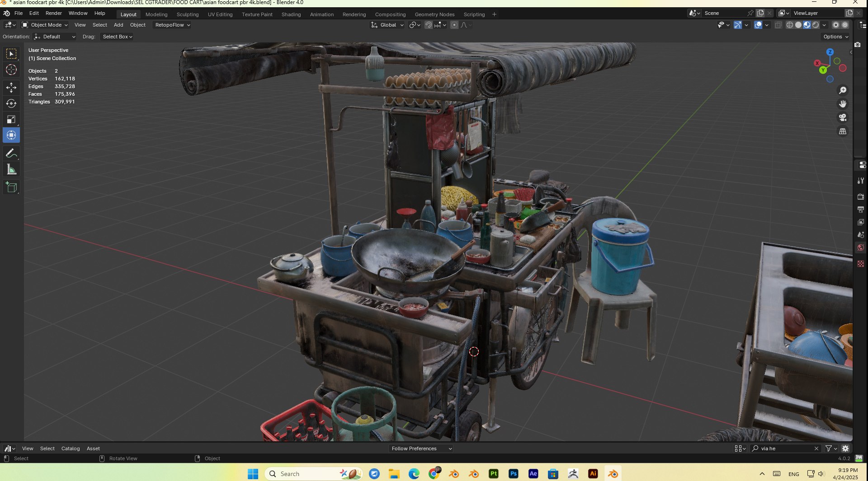868x481 pixels.
Task: Switch perspective/orthographic grid icon
Action: [843, 131]
